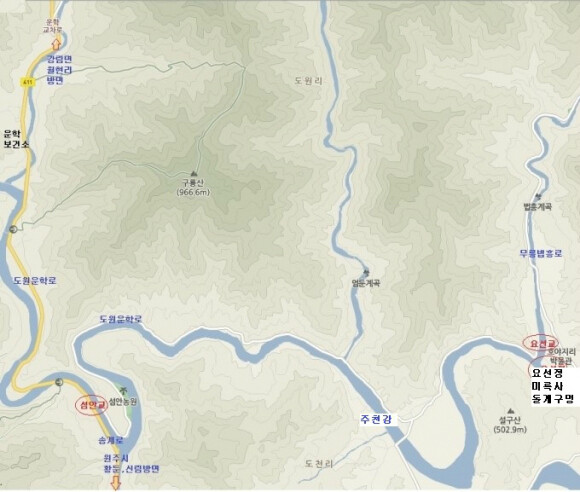Click the green 섬안농원 farm icon

point(124,390)
